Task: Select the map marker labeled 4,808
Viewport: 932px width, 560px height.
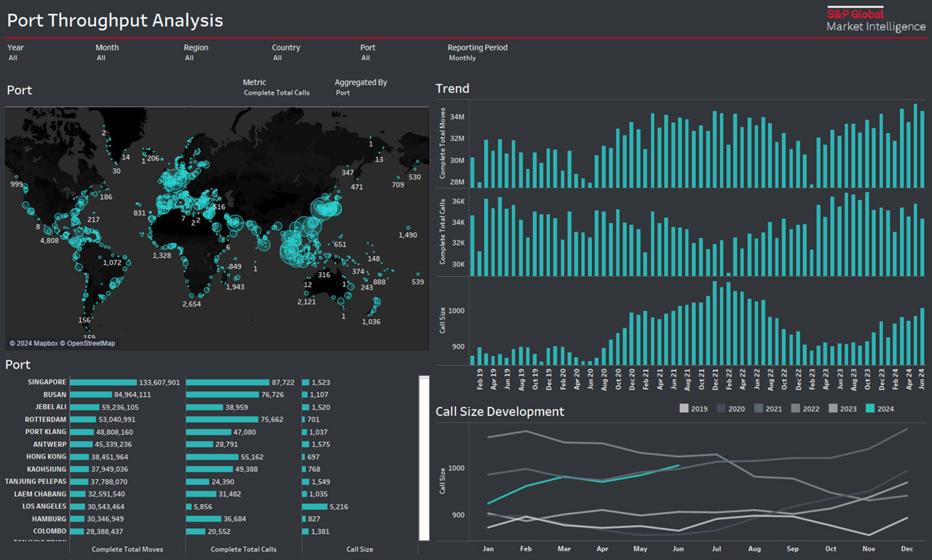Action: (50, 240)
